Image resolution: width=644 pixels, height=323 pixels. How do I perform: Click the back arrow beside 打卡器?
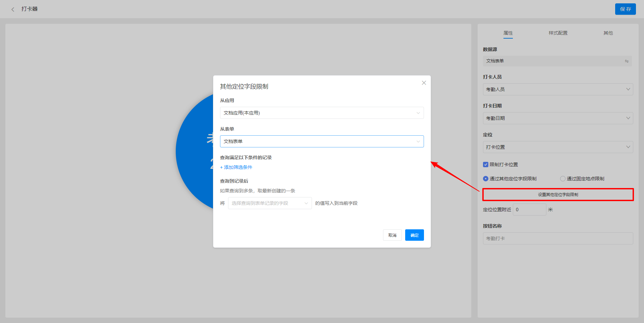pos(13,9)
